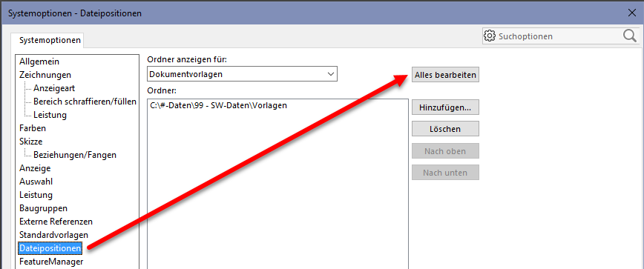Screen dimensions: 644x269
Task: Click the Nach oben button
Action: point(446,151)
